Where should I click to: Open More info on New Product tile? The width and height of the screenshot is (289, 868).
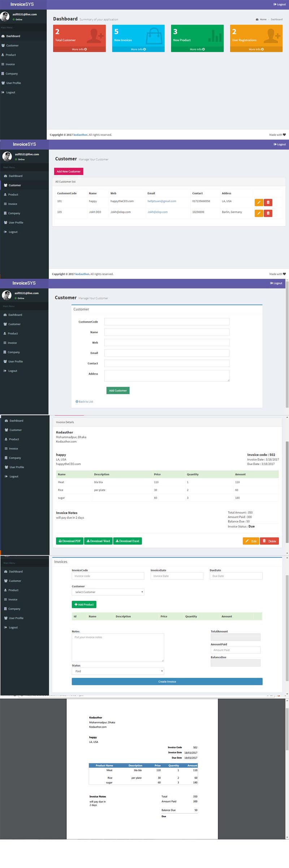coord(197,49)
